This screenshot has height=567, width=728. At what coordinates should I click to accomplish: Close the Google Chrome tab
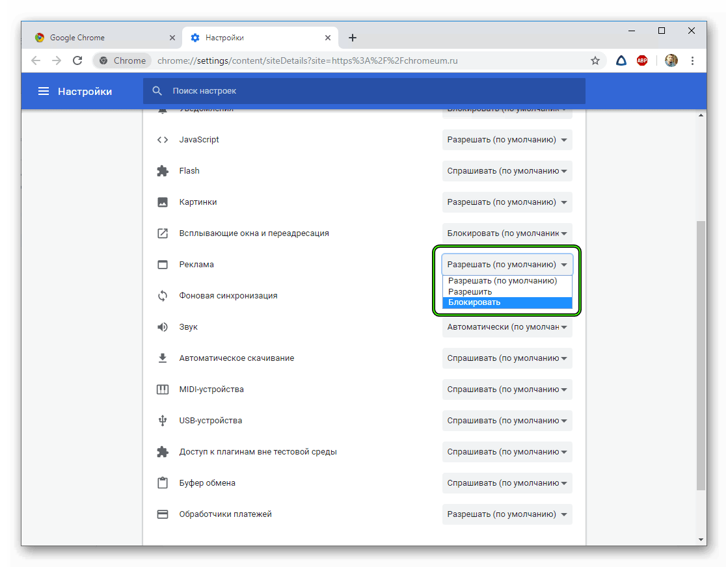pyautogui.click(x=172, y=38)
